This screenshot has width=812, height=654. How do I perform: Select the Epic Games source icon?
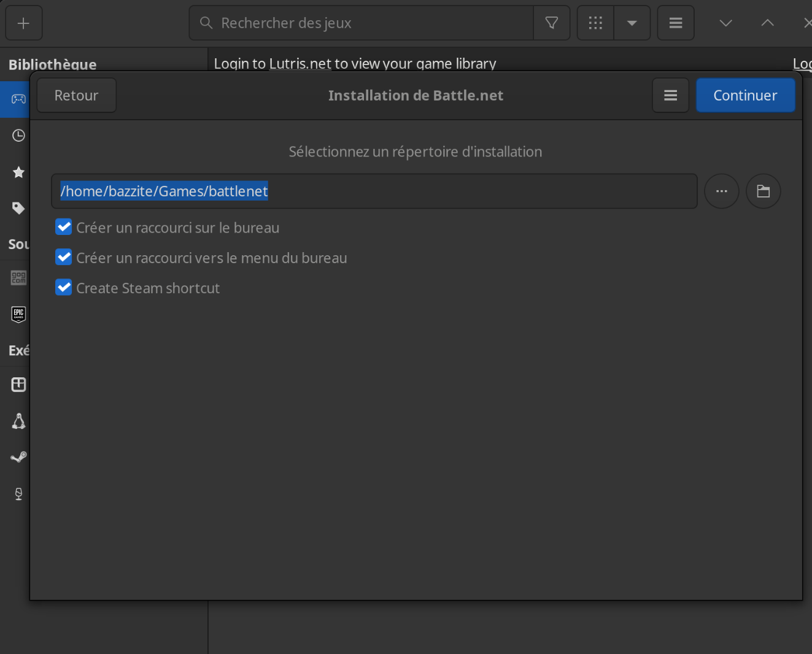pos(18,314)
